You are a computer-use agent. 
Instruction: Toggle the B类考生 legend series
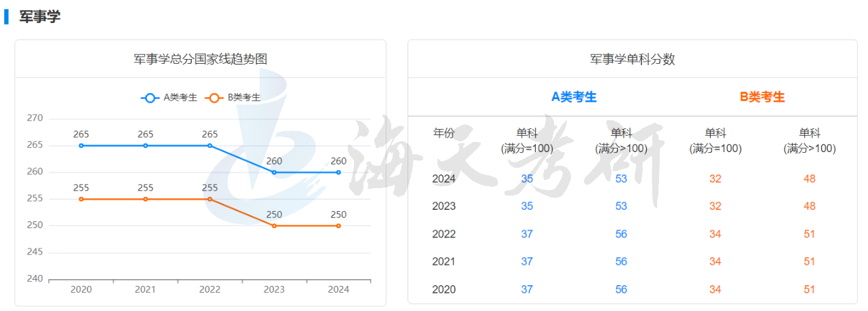233,97
